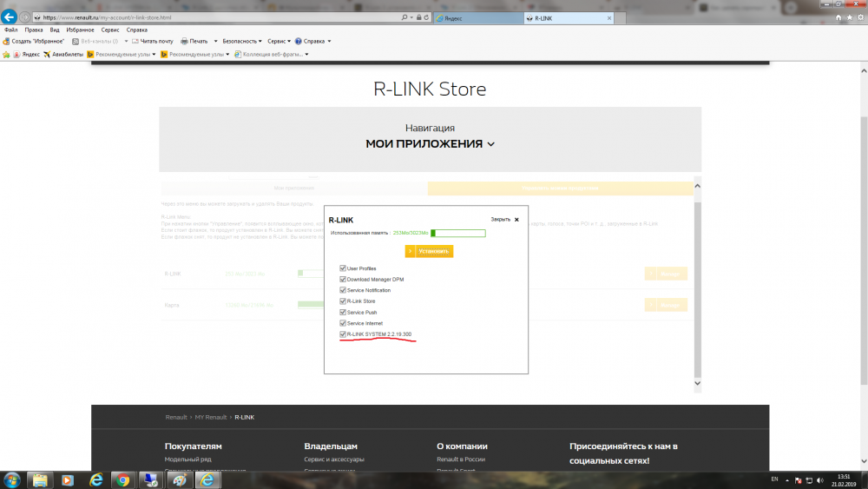The height and width of the screenshot is (489, 868).
Task: Click the EN language indicator in tray
Action: pyautogui.click(x=774, y=479)
